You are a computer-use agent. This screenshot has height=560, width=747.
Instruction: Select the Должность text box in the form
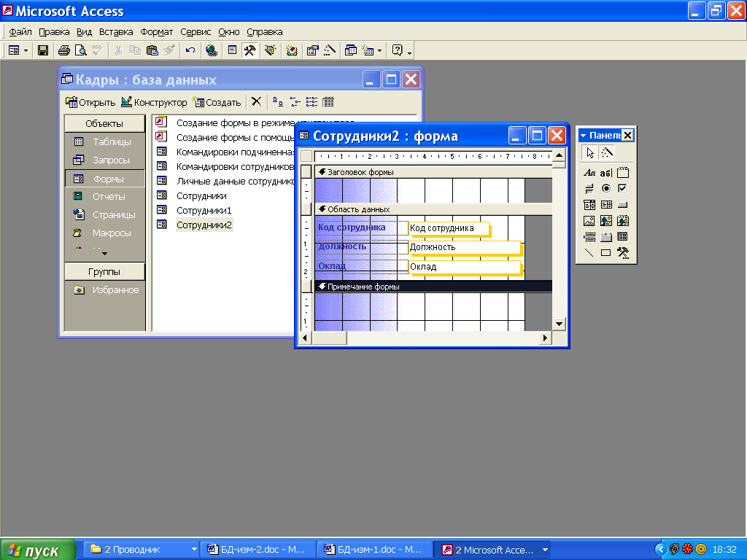[465, 247]
